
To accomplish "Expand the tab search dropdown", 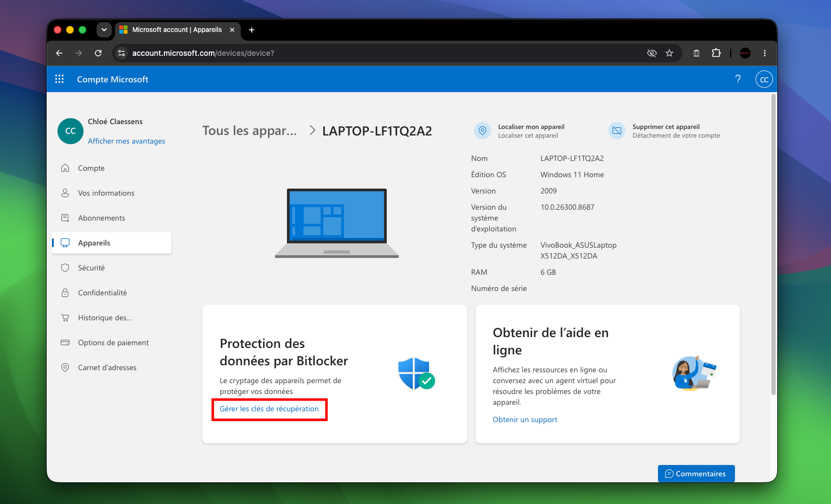I will 104,30.
